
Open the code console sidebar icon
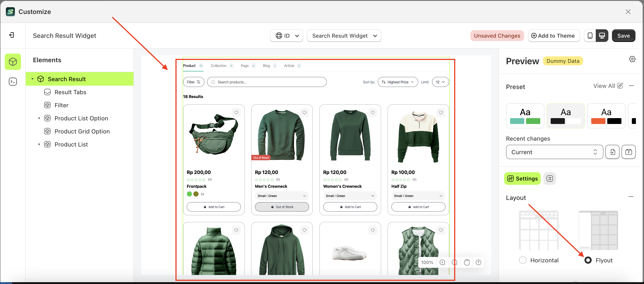coord(13,82)
